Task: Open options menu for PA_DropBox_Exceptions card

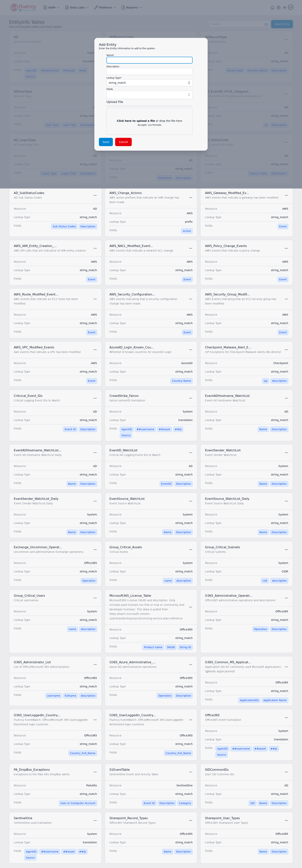Action: (95, 772)
